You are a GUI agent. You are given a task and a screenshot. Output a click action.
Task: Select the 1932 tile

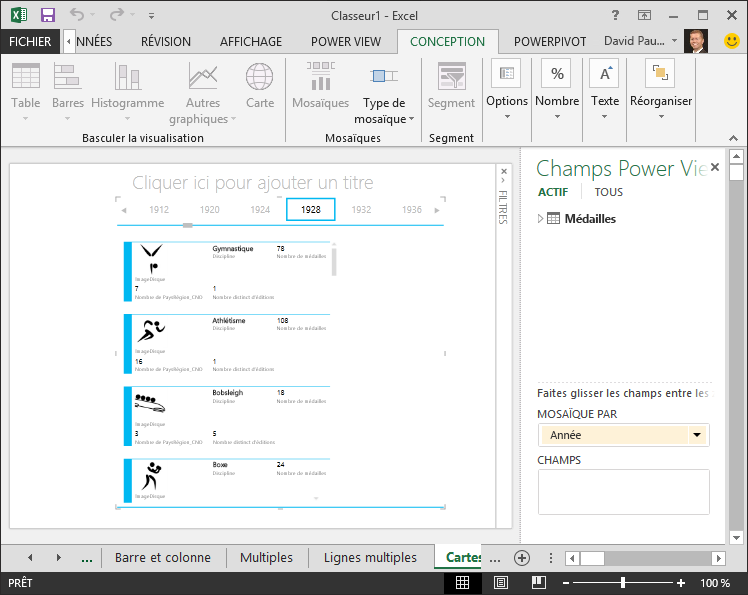pyautogui.click(x=361, y=209)
